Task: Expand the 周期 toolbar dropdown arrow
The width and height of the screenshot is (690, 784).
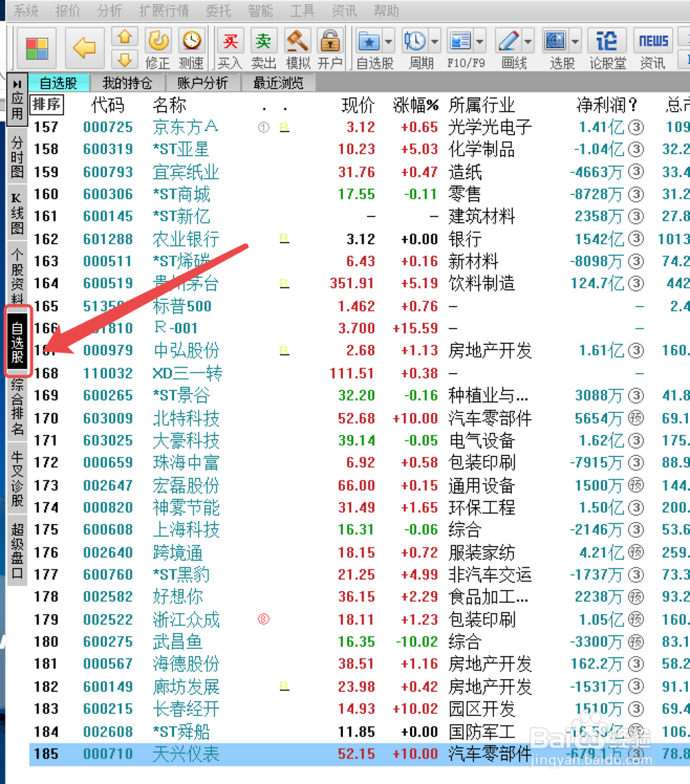Action: coord(435,42)
